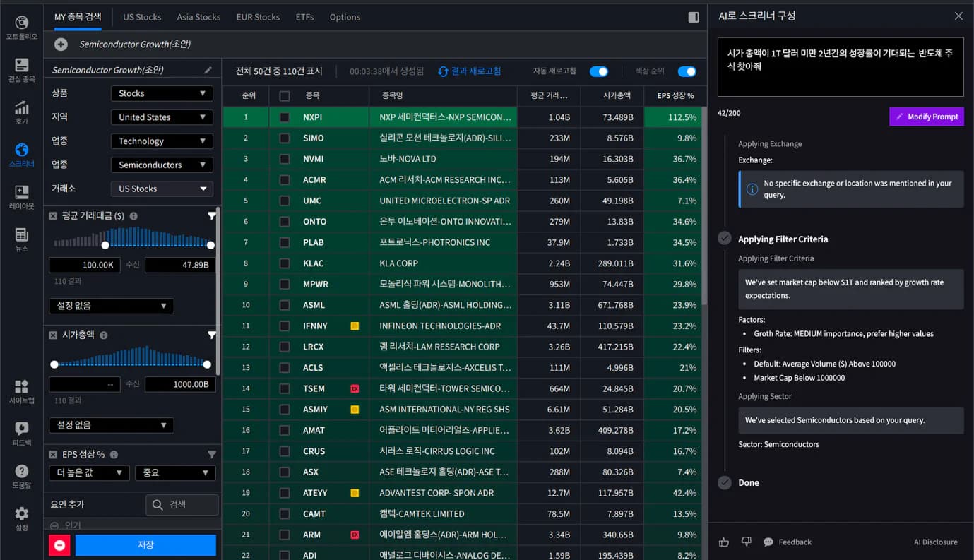Switch to Asia Stocks tab
This screenshot has width=974, height=560.
tap(198, 17)
